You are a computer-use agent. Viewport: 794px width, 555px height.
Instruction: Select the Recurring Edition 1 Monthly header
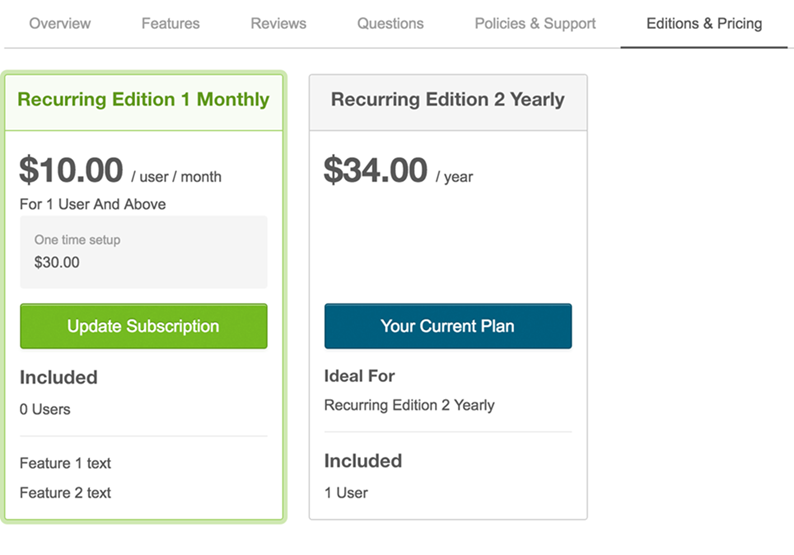pos(143,100)
